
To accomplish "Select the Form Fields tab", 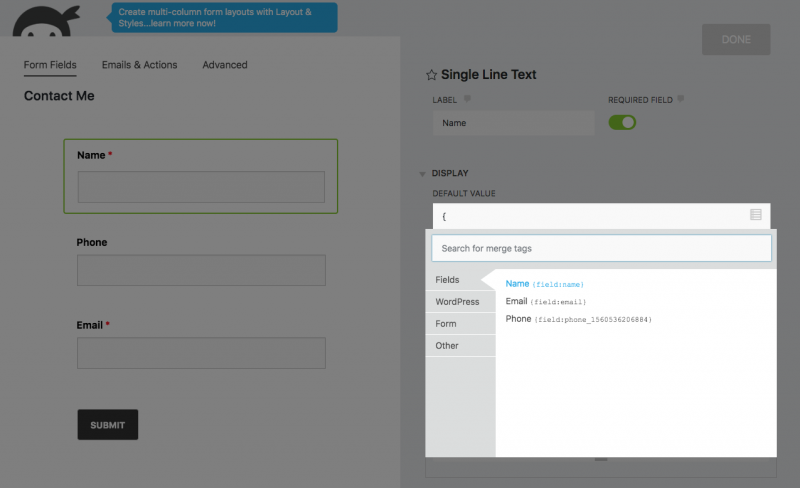I will pos(50,65).
